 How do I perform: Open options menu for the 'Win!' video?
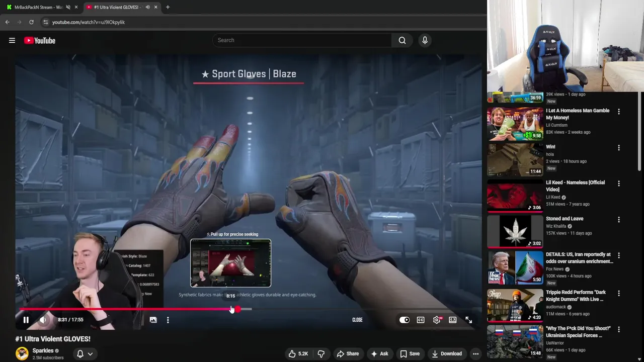click(x=619, y=148)
